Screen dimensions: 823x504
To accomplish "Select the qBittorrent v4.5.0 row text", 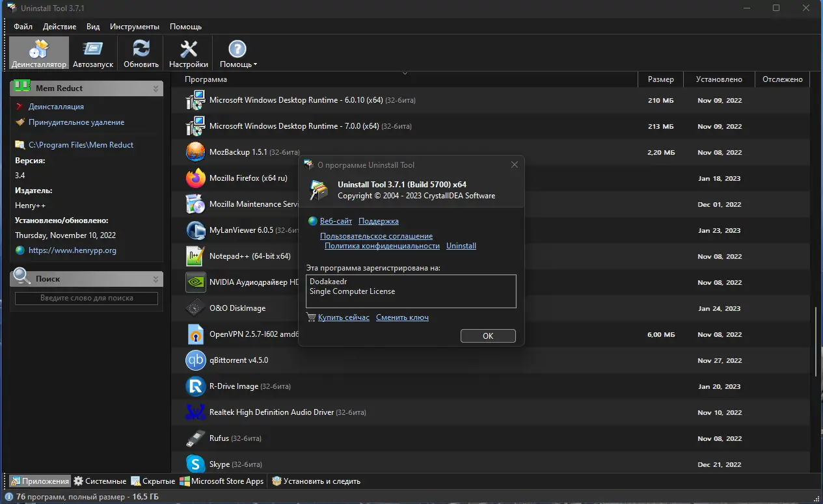I will click(x=239, y=360).
